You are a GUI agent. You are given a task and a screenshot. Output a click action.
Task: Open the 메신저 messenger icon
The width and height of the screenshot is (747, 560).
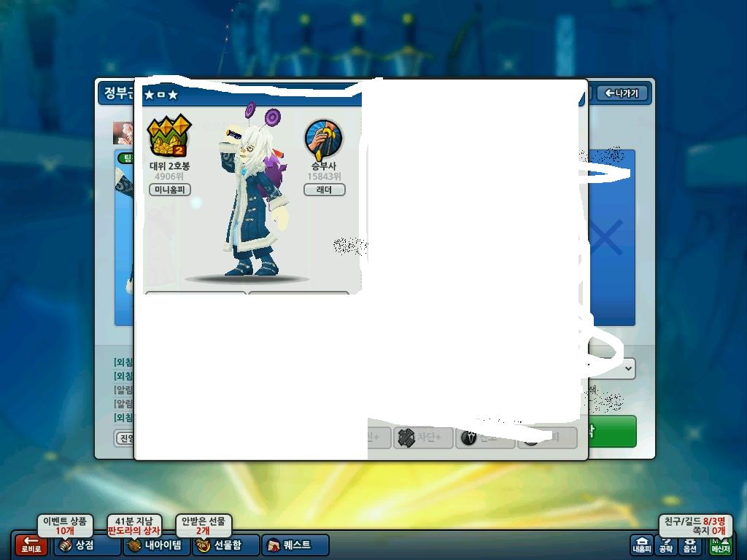pos(720,545)
